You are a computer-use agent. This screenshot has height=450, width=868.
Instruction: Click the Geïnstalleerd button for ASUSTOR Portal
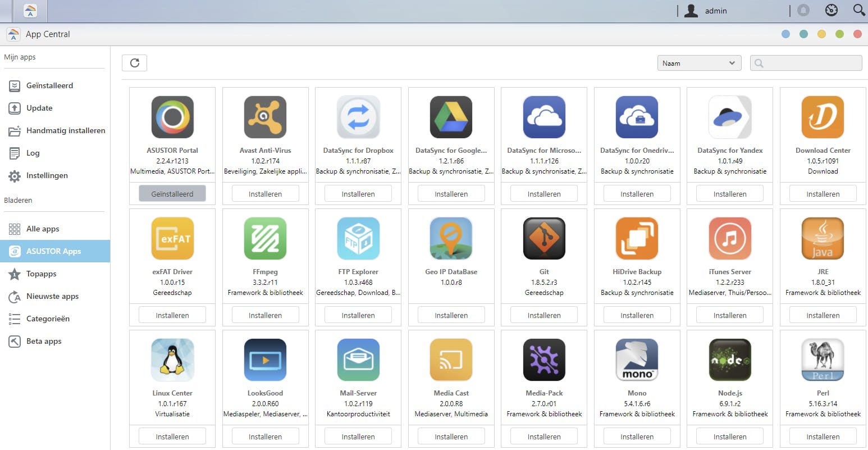point(172,194)
